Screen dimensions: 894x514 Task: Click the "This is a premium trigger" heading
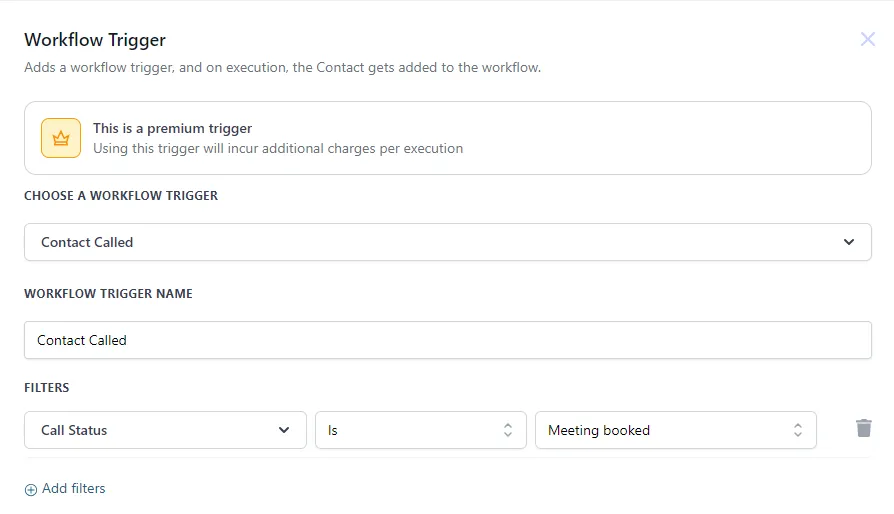point(172,128)
